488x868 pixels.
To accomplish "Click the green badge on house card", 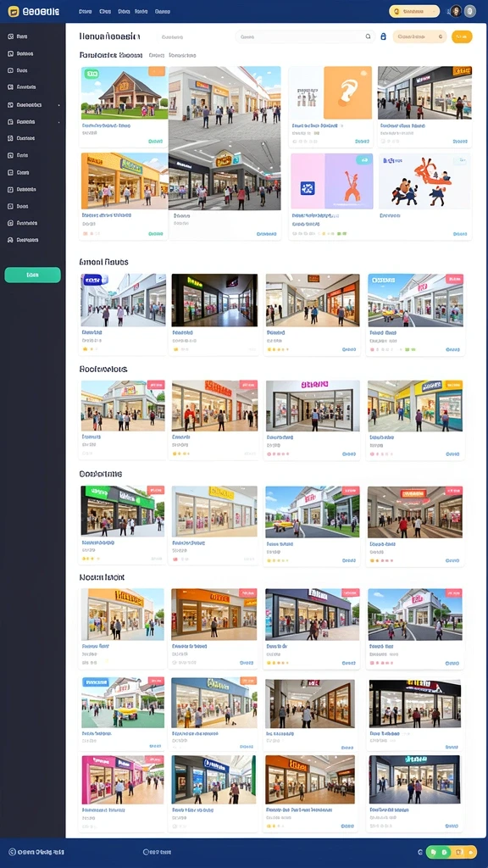I will click(91, 73).
